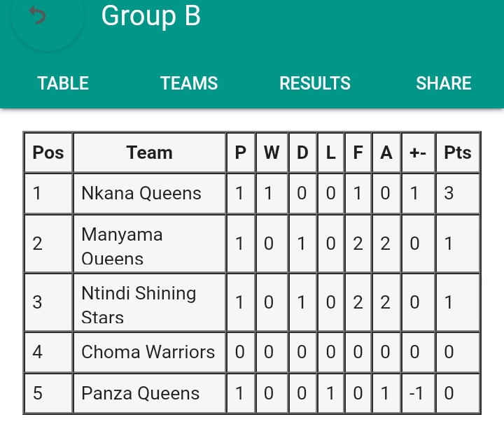504x424 pixels.
Task: Select the W column header
Action: tap(272, 153)
